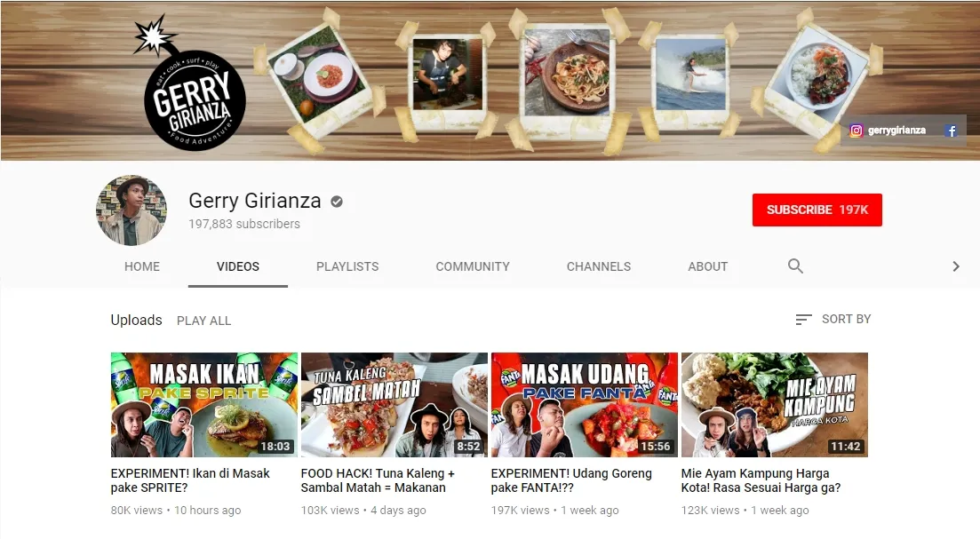Image resolution: width=980 pixels, height=539 pixels.
Task: Expand more tabs with right chevron
Action: coord(955,266)
